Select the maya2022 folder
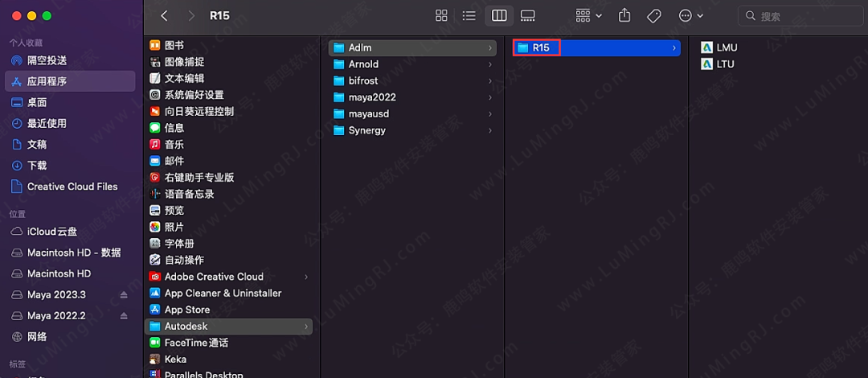Viewport: 868px width, 378px height. [x=371, y=97]
